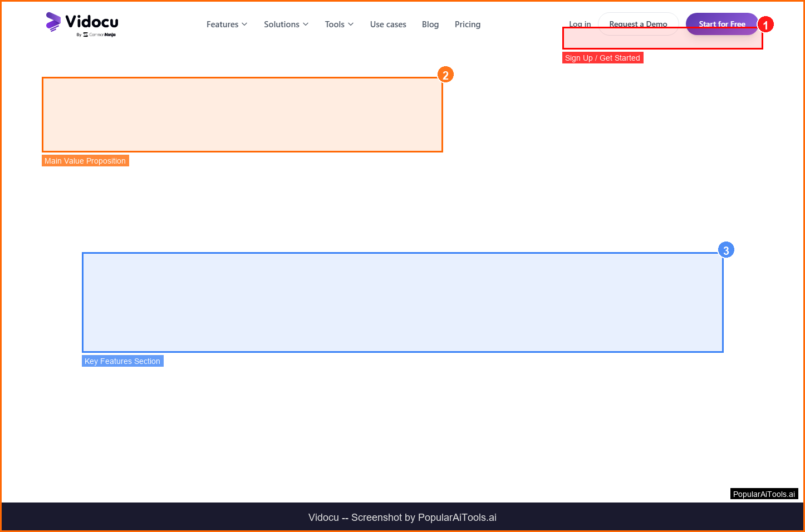Click the blue Key Features Section label
Screen dimensions: 805x532
(122, 361)
